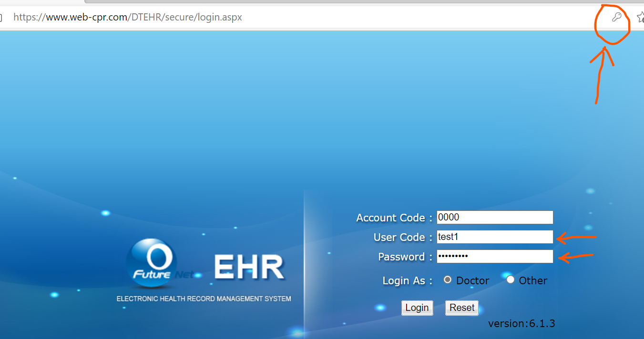Click the 'Login As :' label
Image resolution: width=644 pixels, height=339 pixels.
[408, 281]
